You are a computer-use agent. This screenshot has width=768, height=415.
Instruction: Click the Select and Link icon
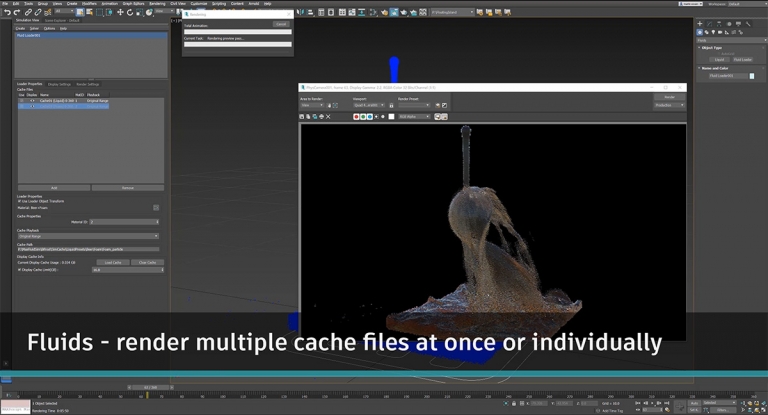coord(29,13)
